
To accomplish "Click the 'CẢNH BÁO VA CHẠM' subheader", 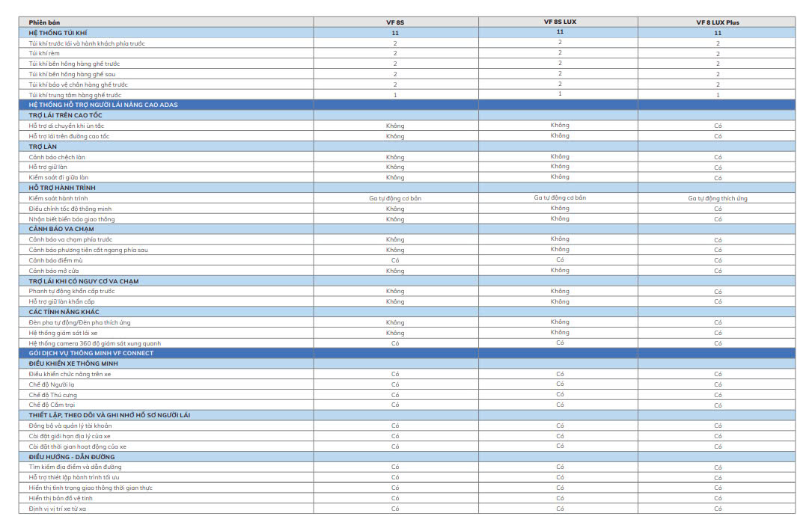I will pos(61,229).
